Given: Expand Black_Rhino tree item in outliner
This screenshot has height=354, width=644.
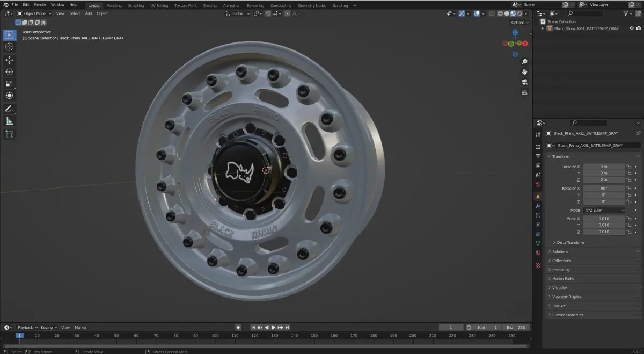Looking at the screenshot, I should coord(543,28).
